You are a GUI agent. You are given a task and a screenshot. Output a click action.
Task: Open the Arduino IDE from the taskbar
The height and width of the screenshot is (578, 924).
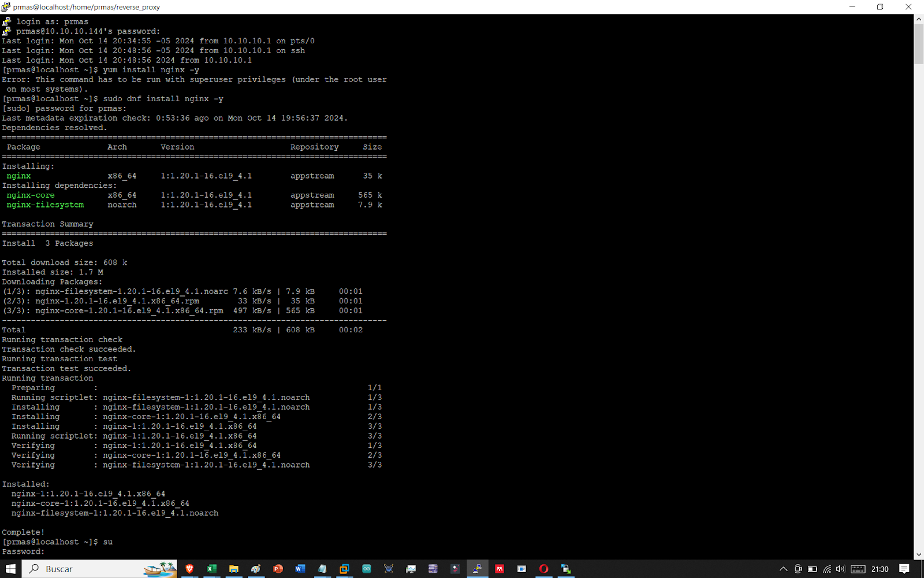(x=367, y=569)
